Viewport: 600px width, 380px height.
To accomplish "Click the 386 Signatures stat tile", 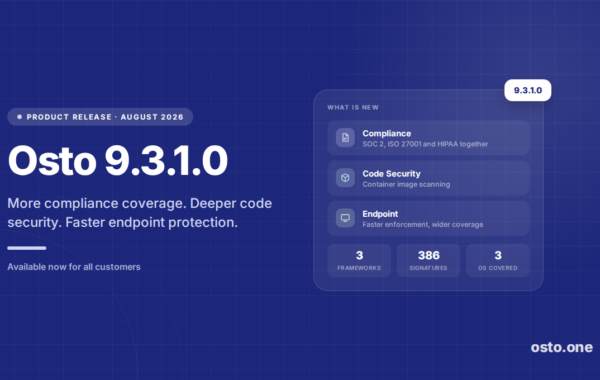I will (428, 261).
